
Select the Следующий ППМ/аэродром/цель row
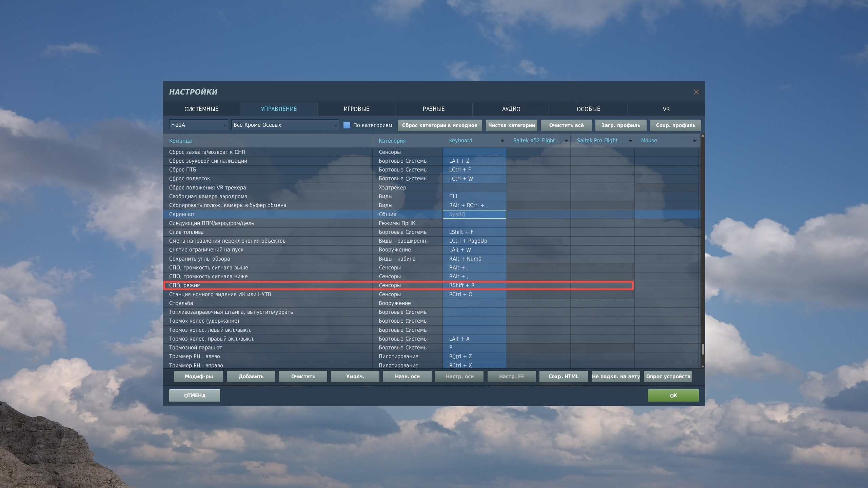[432, 223]
